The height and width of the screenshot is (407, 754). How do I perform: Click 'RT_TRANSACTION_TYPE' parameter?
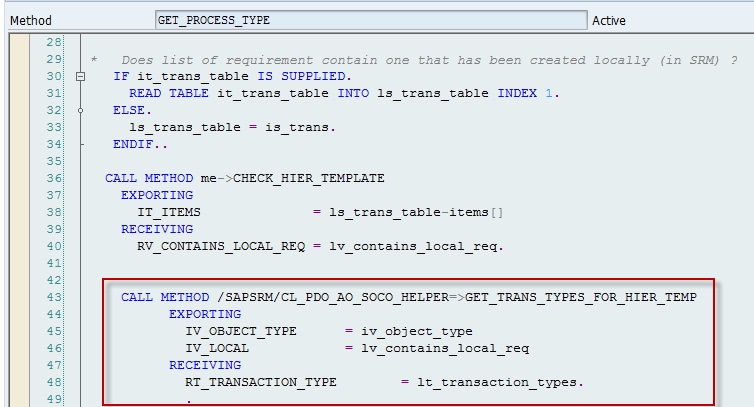[261, 382]
